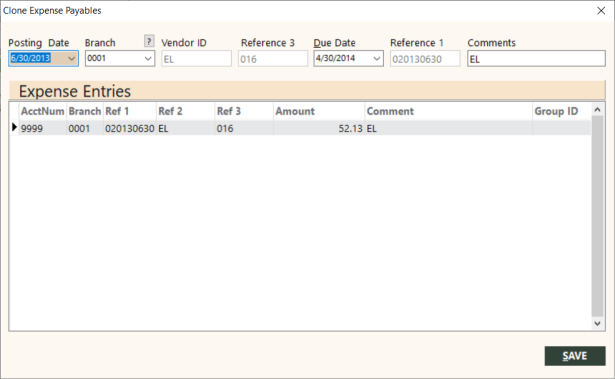The height and width of the screenshot is (379, 615).
Task: Click the vertical scrollbar track of the grid
Action: pos(597,216)
